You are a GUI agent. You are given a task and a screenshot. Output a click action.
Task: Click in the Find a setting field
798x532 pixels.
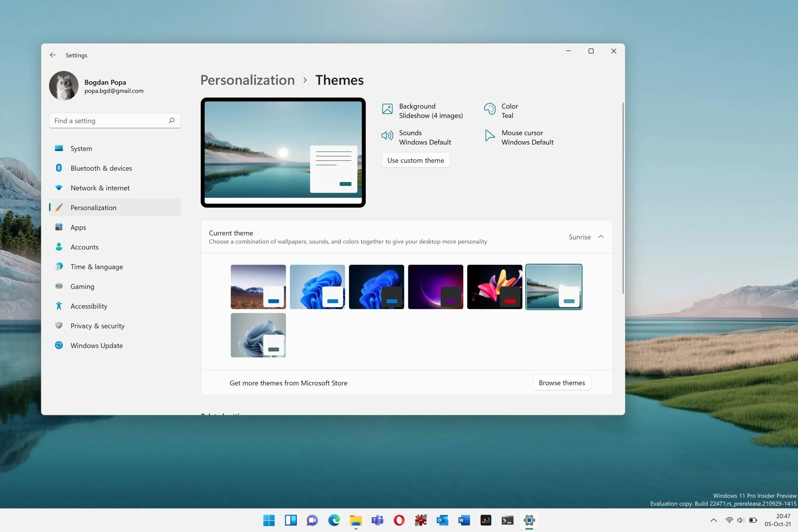tap(108, 121)
